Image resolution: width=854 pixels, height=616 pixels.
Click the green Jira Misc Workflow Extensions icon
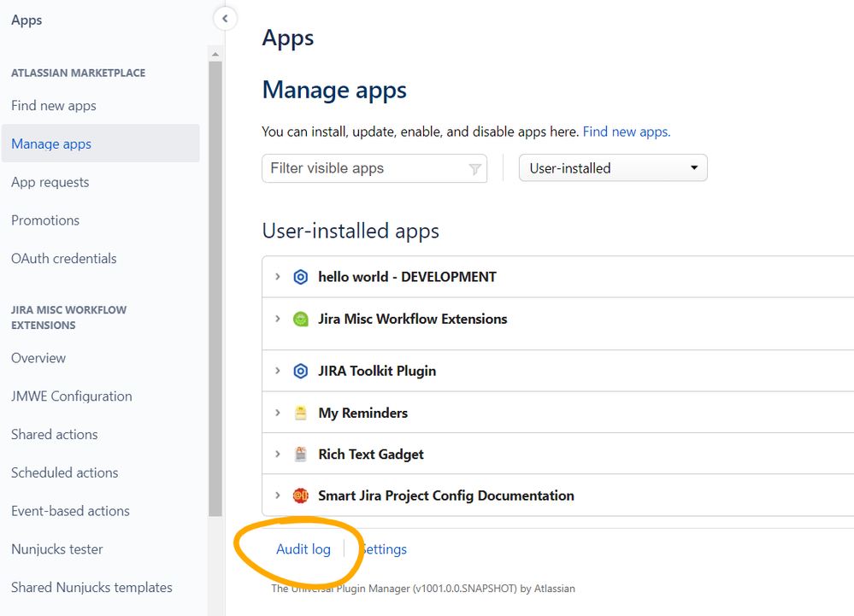click(301, 319)
